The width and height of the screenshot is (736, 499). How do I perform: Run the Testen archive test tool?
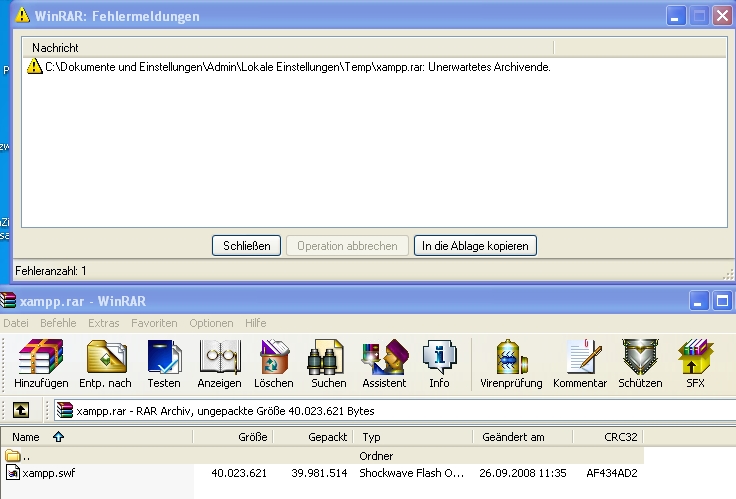164,363
